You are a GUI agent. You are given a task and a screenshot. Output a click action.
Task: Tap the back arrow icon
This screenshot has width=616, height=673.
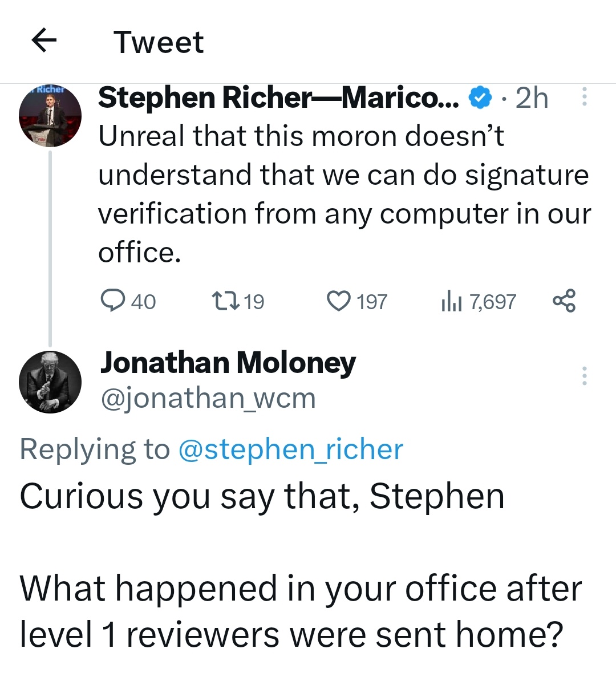point(44,40)
